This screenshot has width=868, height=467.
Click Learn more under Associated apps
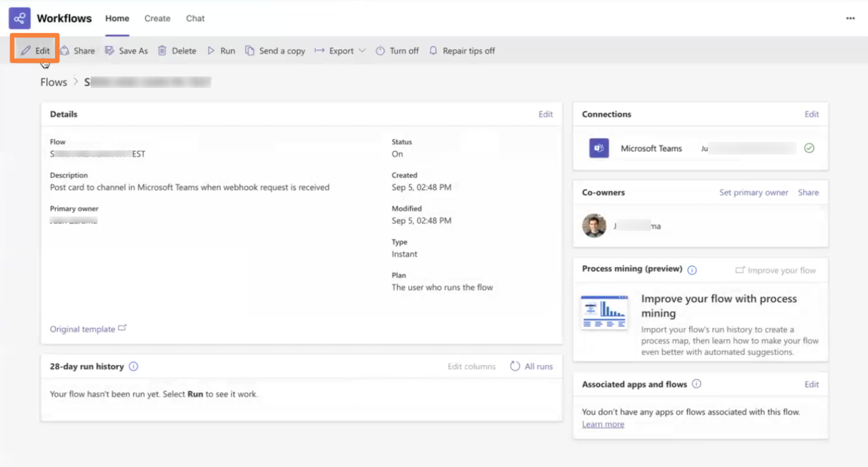tap(602, 424)
